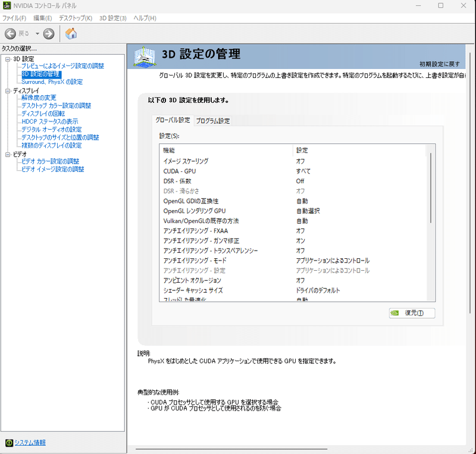Open デジタル オーディオの設定

(x=52, y=130)
